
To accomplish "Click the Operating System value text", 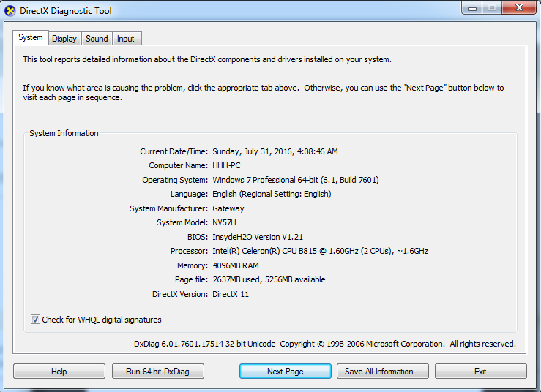I will click(x=295, y=180).
